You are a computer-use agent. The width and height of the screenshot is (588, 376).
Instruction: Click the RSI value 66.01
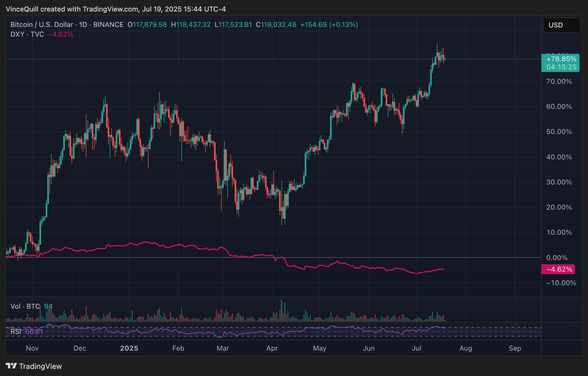(34, 332)
